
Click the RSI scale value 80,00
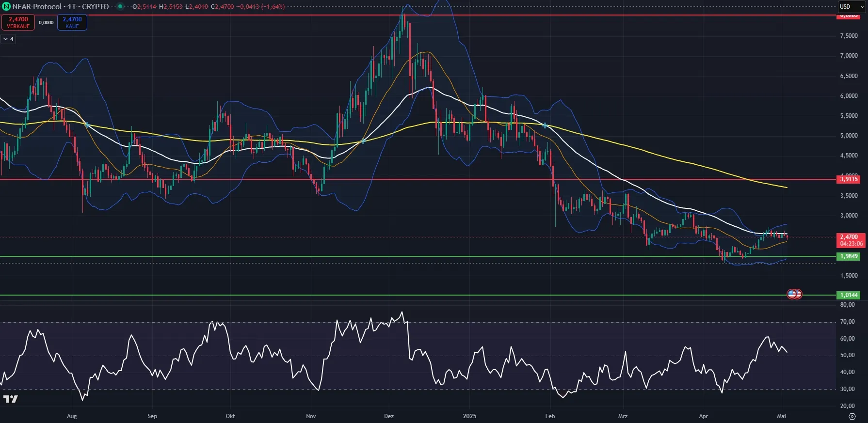click(x=847, y=305)
